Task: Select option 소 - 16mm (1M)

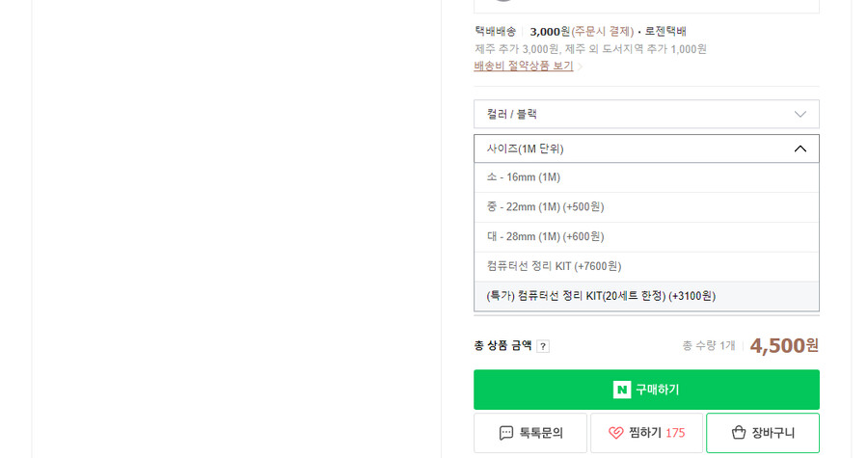Action: (646, 177)
